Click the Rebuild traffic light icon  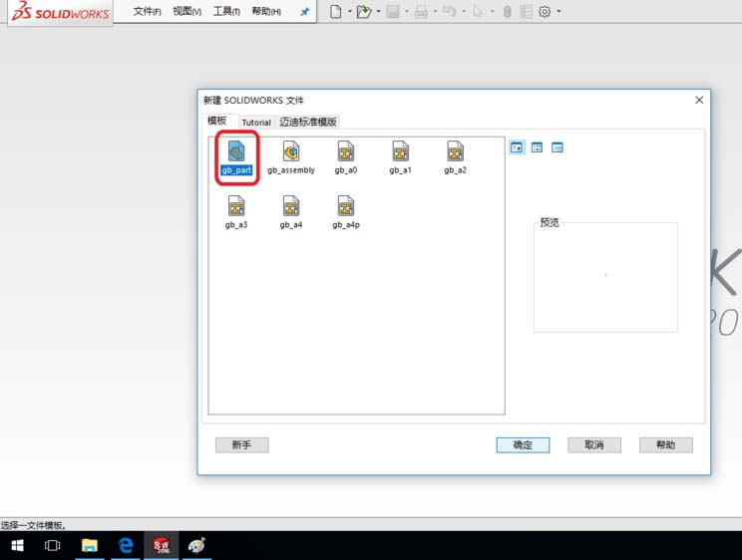point(507,11)
